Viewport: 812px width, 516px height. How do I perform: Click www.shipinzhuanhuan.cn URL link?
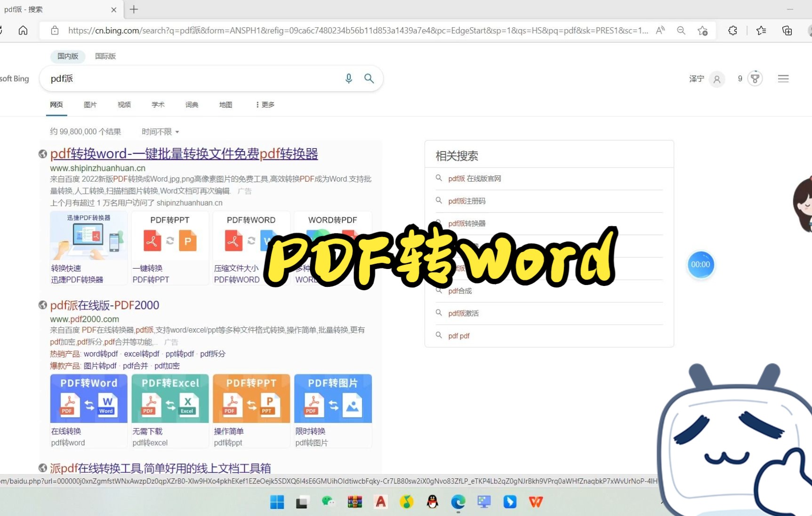click(97, 168)
